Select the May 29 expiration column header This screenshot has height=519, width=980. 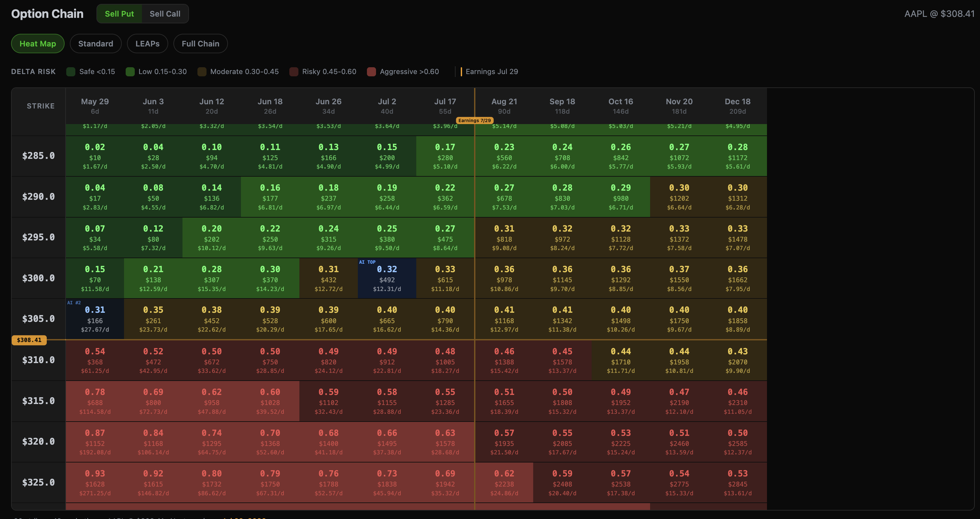click(95, 106)
